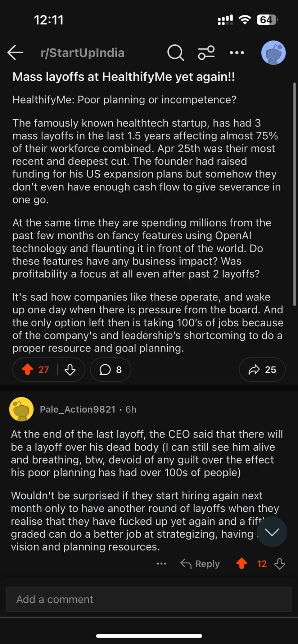Downvote the comment by Pale_Action9821
The width and height of the screenshot is (298, 644).
280,563
